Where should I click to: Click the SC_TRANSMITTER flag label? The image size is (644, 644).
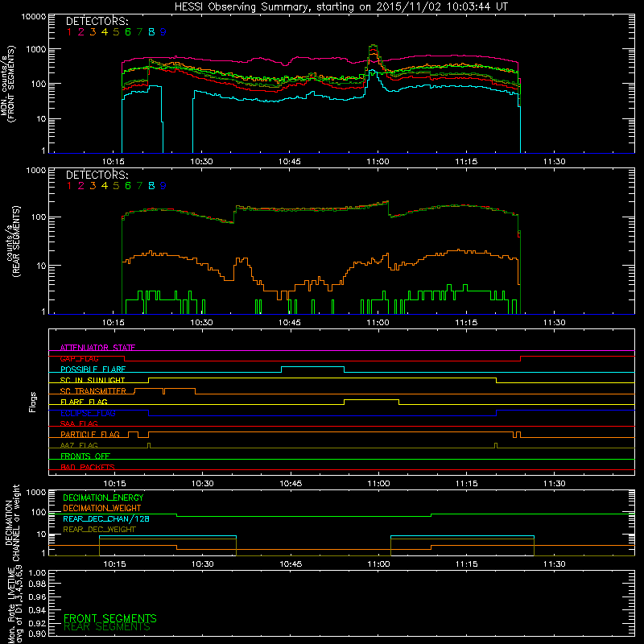tap(93, 391)
